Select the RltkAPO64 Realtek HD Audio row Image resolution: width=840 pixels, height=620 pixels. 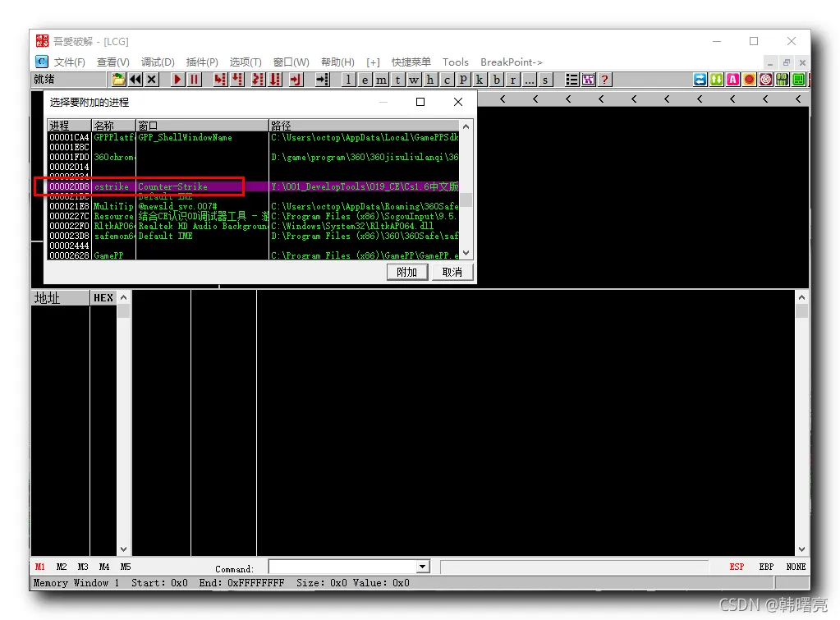click(254, 226)
